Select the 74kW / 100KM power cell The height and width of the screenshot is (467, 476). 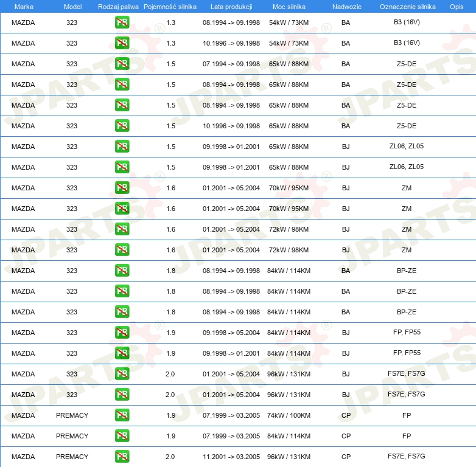[x=289, y=415]
